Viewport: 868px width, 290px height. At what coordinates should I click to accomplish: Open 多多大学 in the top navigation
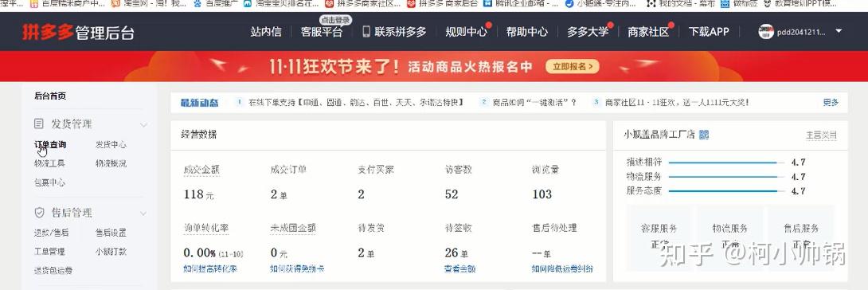(x=588, y=32)
